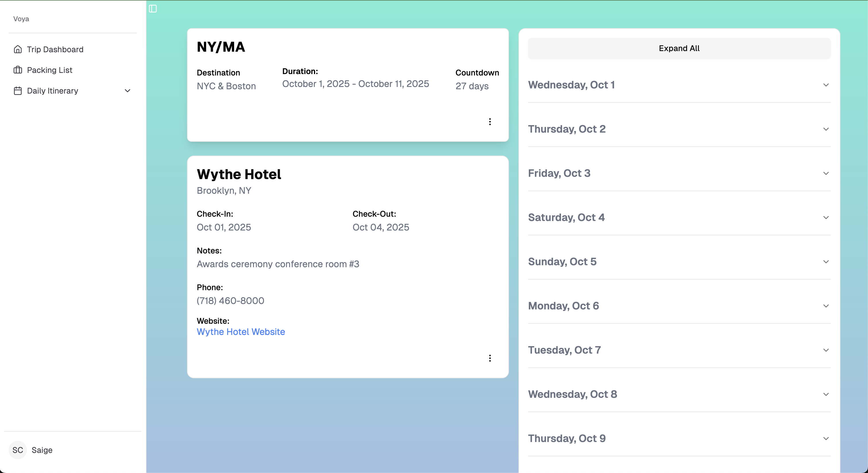Expand Sunday, Oct 5 itinerary
This screenshot has height=473, width=868.
coord(825,261)
